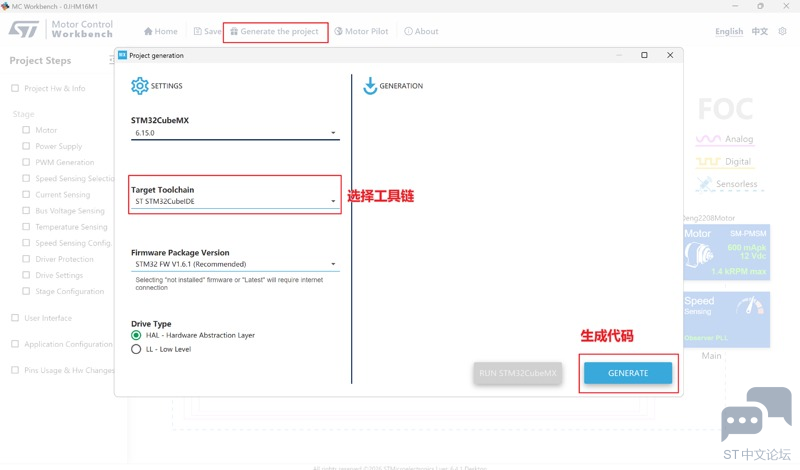
Task: Check the Motor stage step
Action: pos(26,130)
